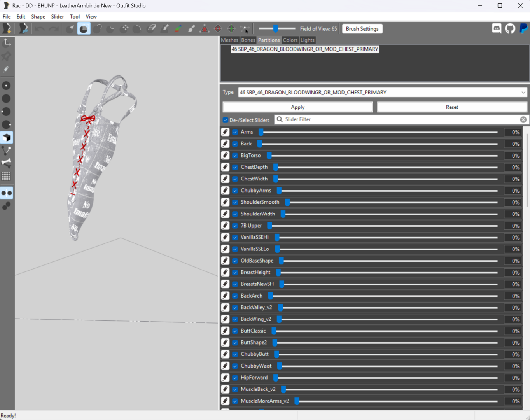The width and height of the screenshot is (530, 420).
Task: Open the GitHub link icon
Action: [510, 28]
